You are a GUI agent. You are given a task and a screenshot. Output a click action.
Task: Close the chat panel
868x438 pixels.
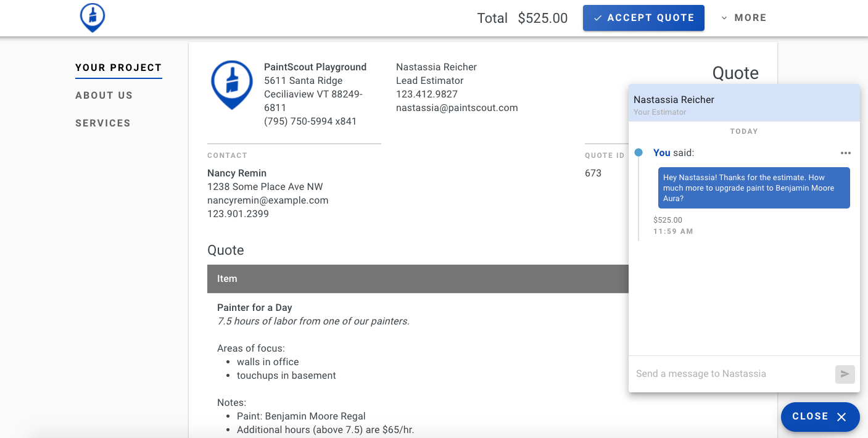click(820, 416)
